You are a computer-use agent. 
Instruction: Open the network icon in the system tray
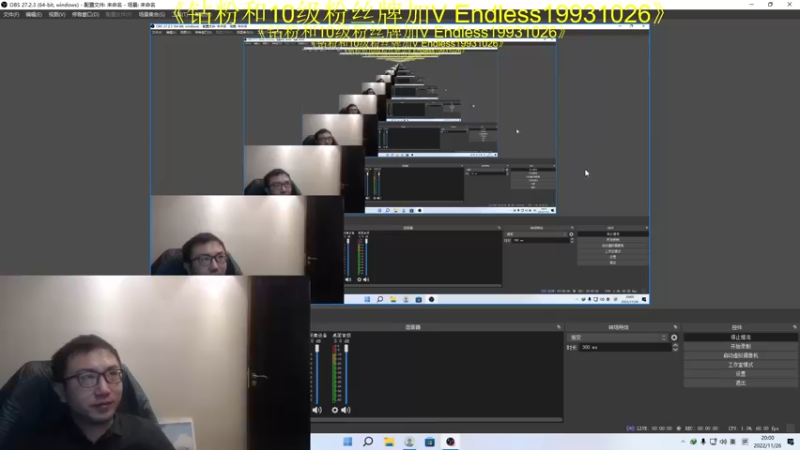click(x=713, y=441)
